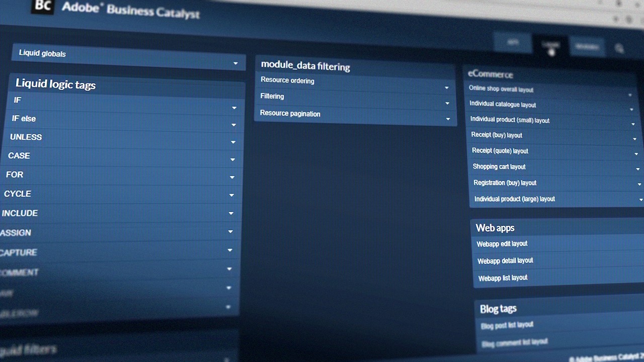Open Webapp edit layout
Screen dimensions: 644x362
pos(502,244)
